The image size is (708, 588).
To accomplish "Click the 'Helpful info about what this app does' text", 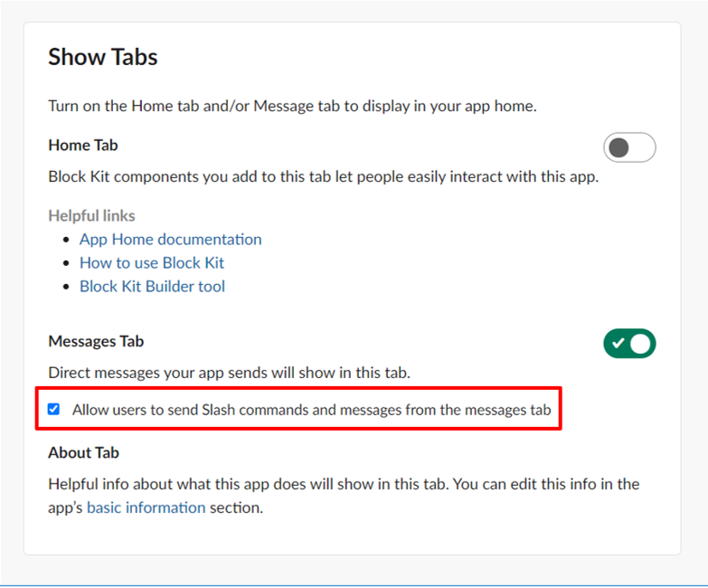I will (344, 484).
